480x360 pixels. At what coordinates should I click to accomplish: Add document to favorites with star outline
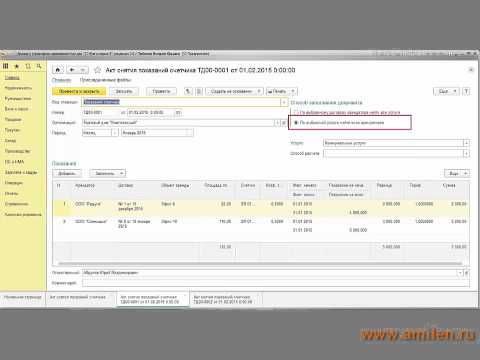pyautogui.click(x=97, y=70)
